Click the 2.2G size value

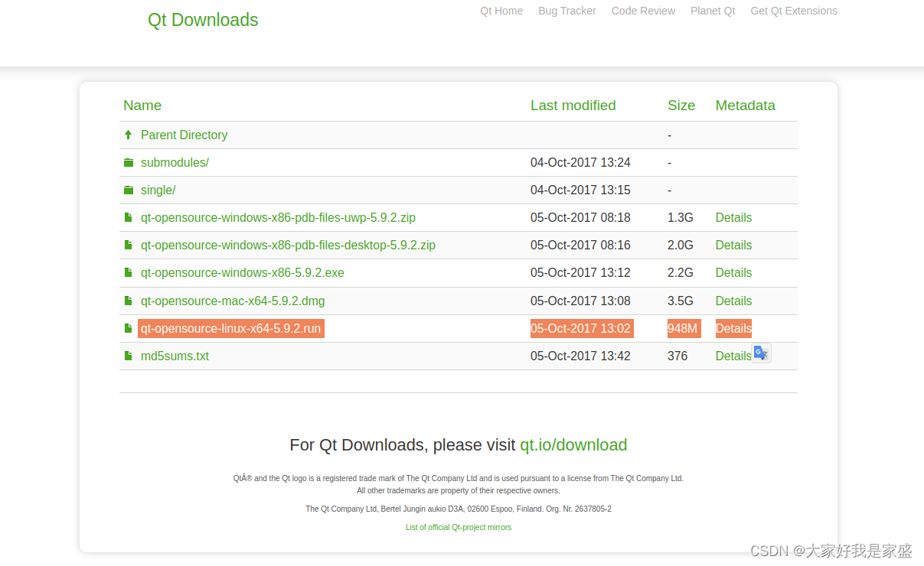click(681, 272)
